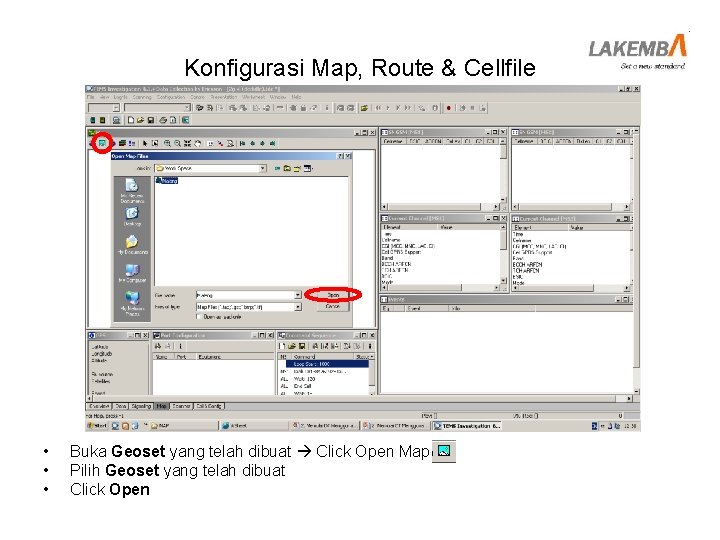Click the Windows Start button
720x540 pixels.
click(x=97, y=426)
